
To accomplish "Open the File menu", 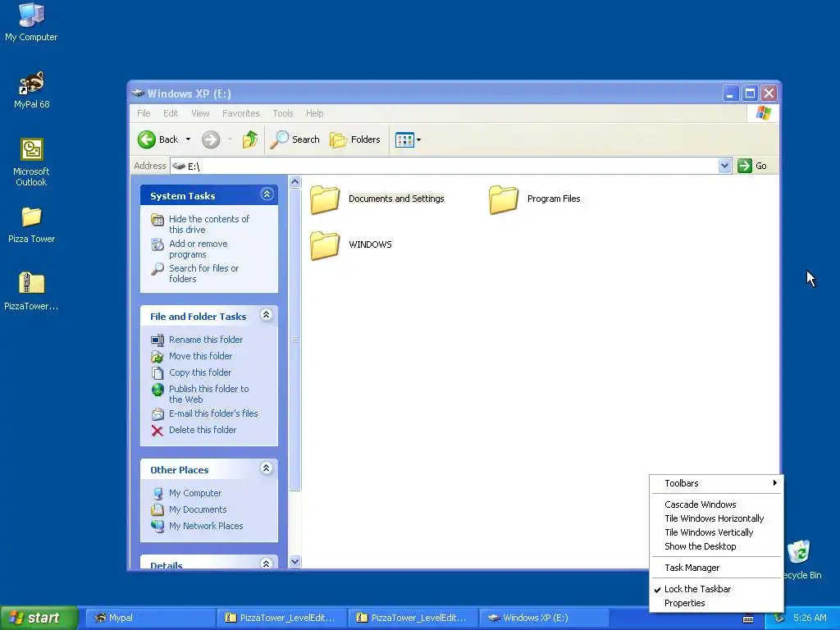I will tap(144, 113).
